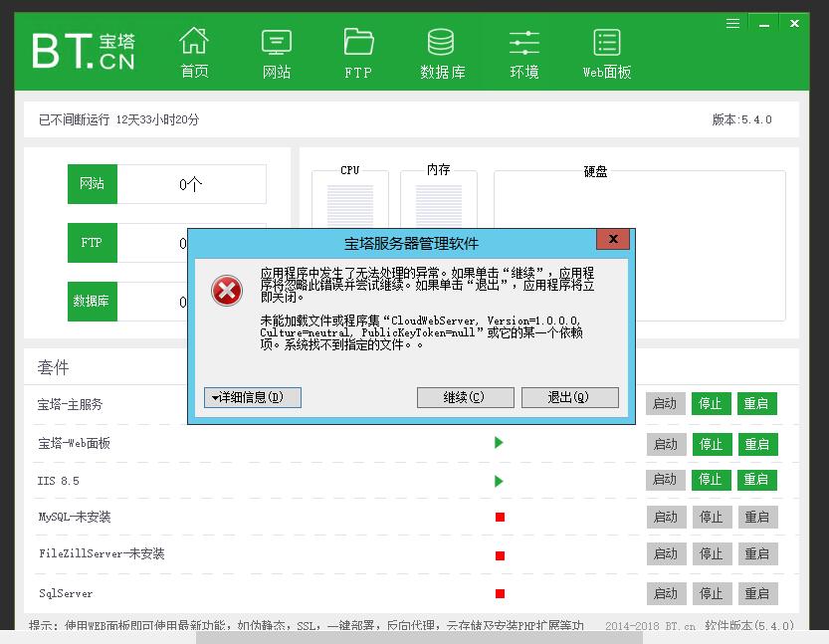Click the red error icon in dialog

(x=227, y=291)
